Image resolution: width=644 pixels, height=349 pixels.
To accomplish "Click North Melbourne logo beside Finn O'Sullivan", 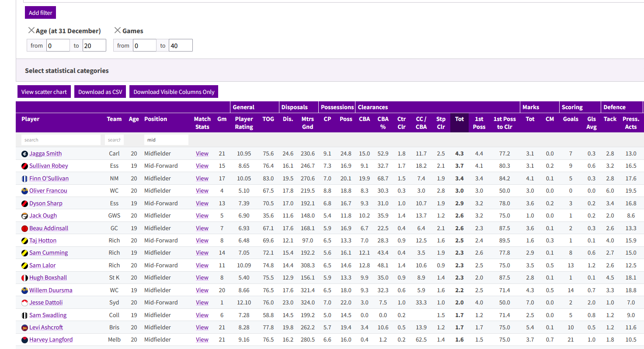I will coord(24,179).
